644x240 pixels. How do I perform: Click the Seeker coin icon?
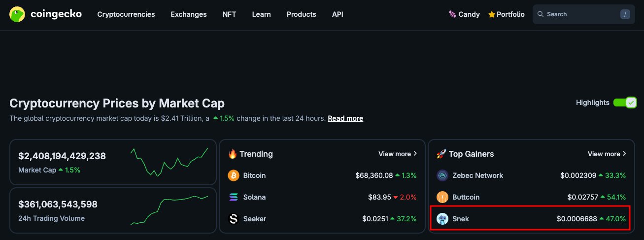tap(234, 219)
